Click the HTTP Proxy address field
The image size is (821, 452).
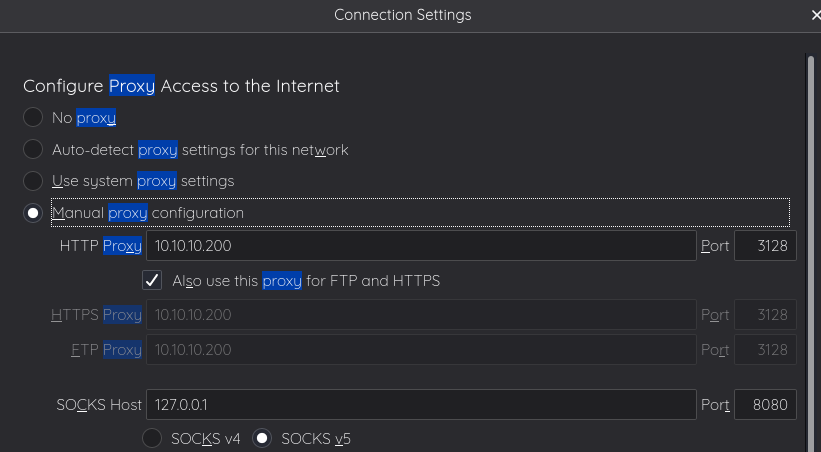421,246
